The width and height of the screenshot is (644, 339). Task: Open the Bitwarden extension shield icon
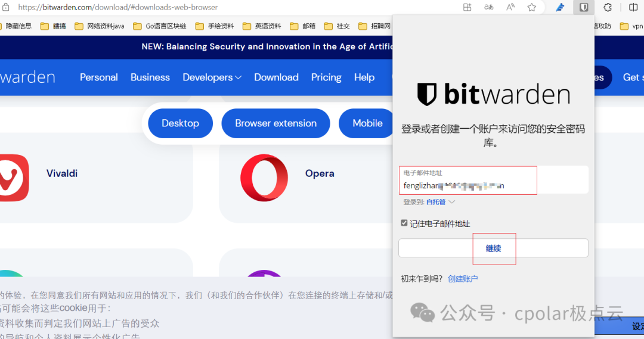pyautogui.click(x=584, y=7)
